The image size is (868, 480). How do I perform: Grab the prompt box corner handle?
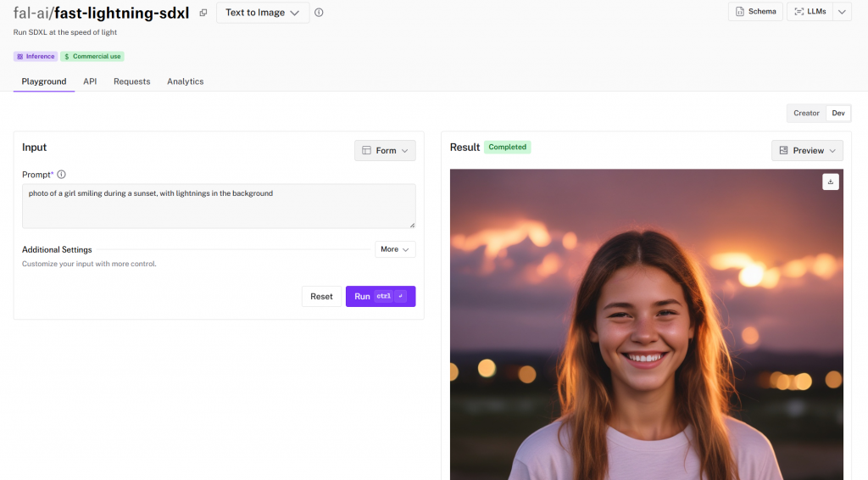pos(412,225)
